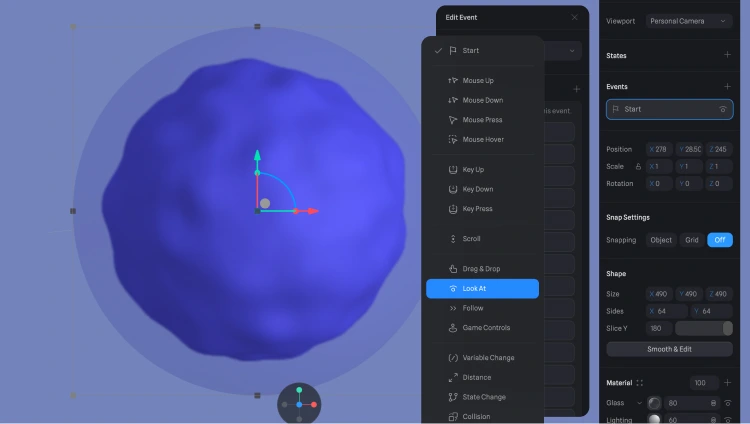Open the Glass material sphere swatch
750x424 pixels.
654,403
